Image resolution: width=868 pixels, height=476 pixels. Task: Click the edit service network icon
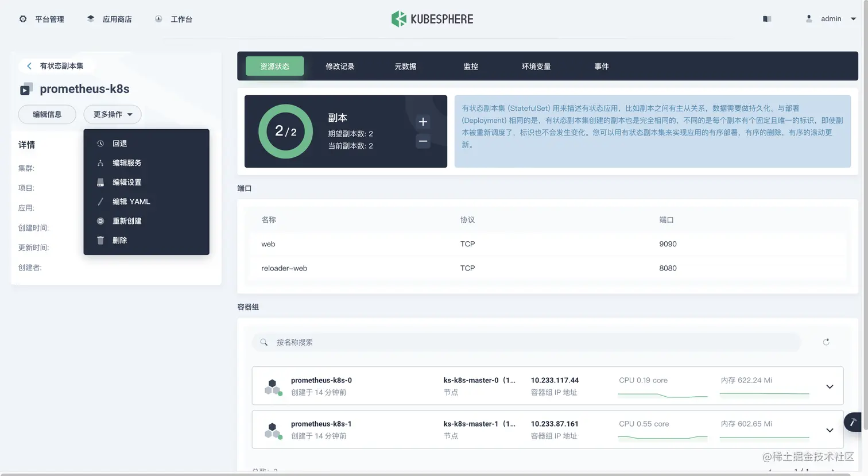coord(100,163)
